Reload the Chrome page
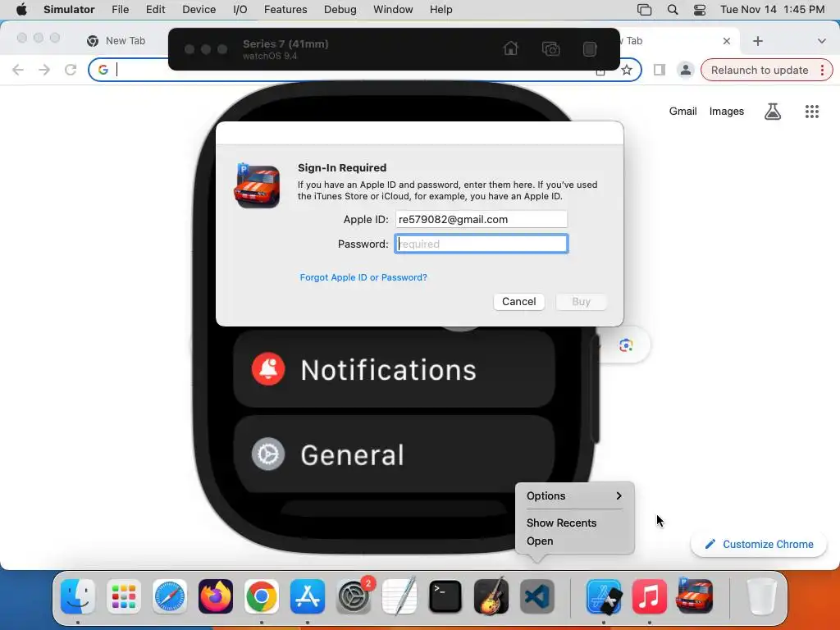Viewport: 840px width, 630px height. [x=71, y=70]
